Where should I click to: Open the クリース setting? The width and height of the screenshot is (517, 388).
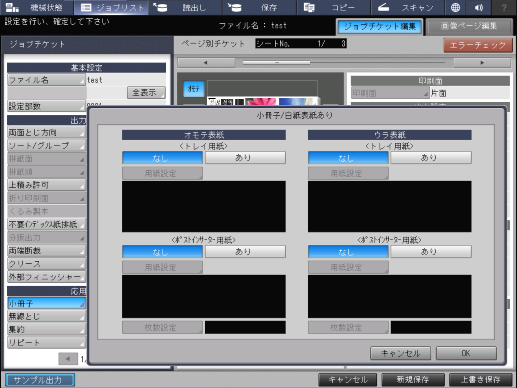tap(46, 263)
